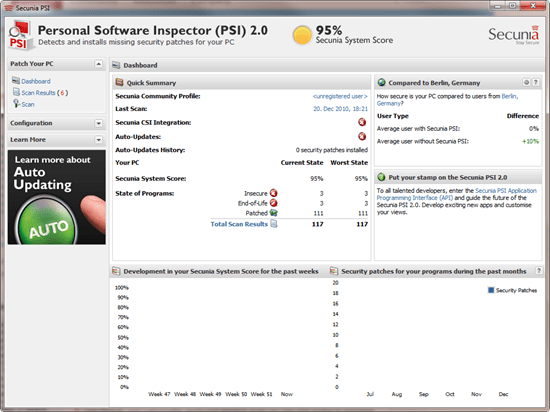
Task: Click the Secunia logo in header
Action: point(514,35)
